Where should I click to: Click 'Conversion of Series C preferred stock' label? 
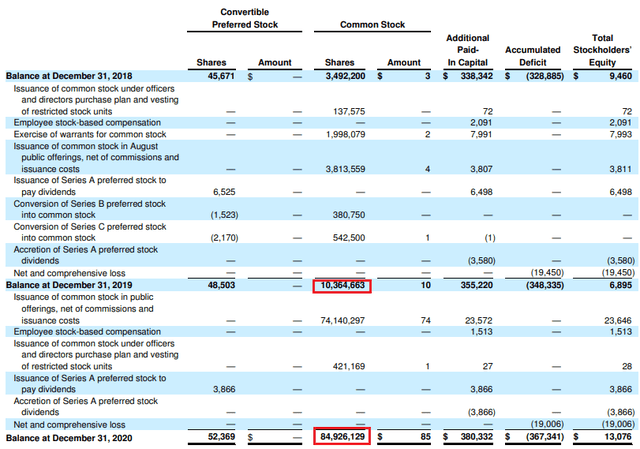90,227
